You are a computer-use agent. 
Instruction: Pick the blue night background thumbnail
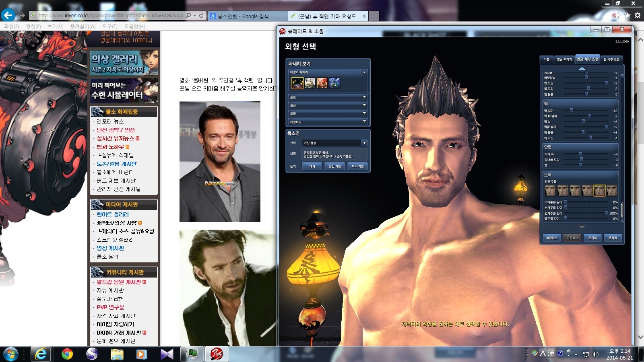[334, 83]
